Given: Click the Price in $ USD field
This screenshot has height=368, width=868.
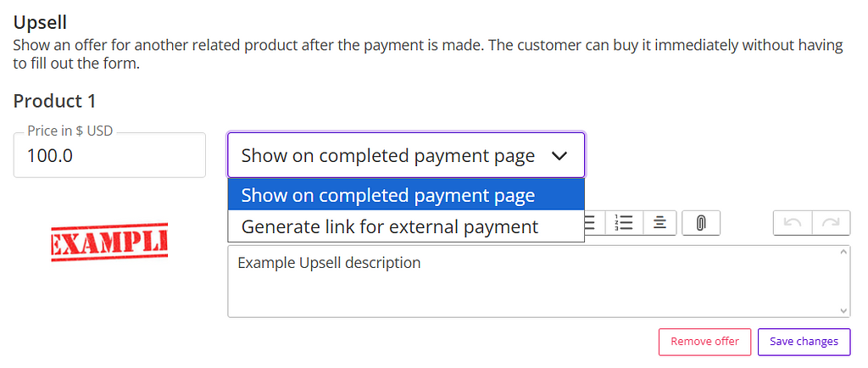Looking at the screenshot, I should (109, 157).
